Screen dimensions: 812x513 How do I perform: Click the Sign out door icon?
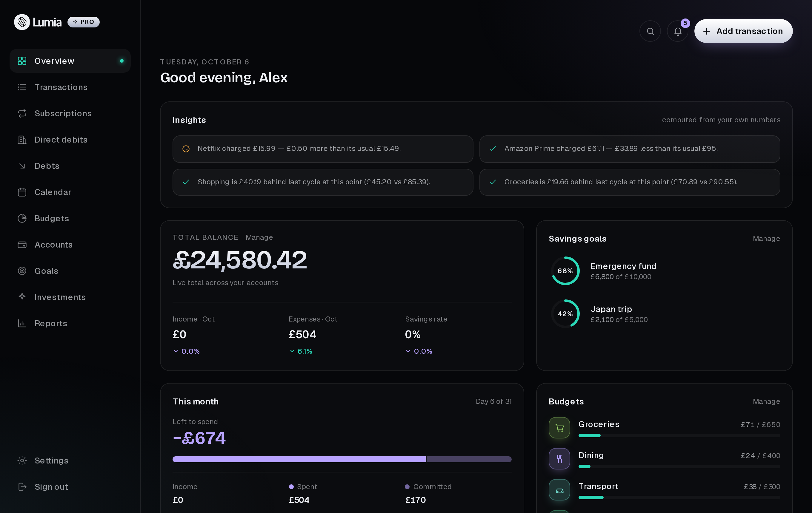click(22, 487)
